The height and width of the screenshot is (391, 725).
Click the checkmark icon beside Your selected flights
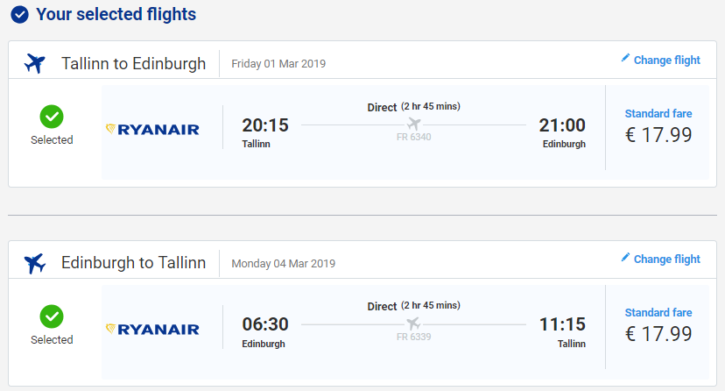[x=19, y=14]
